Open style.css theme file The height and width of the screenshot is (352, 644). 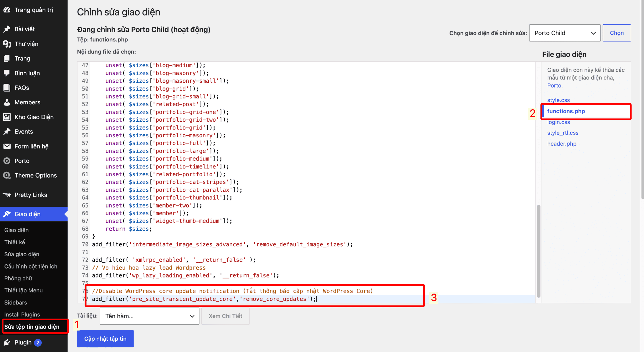tap(558, 100)
